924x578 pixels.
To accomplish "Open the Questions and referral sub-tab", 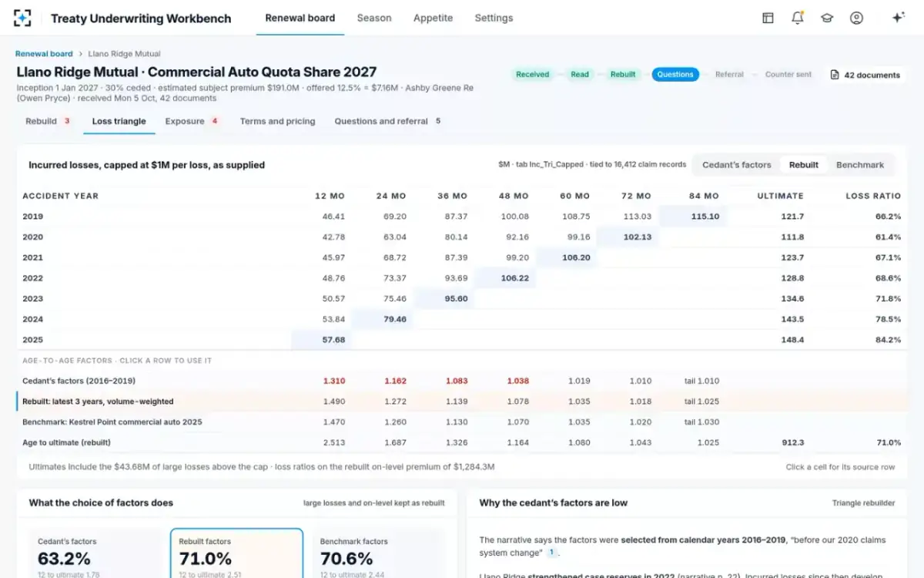I will pyautogui.click(x=388, y=121).
